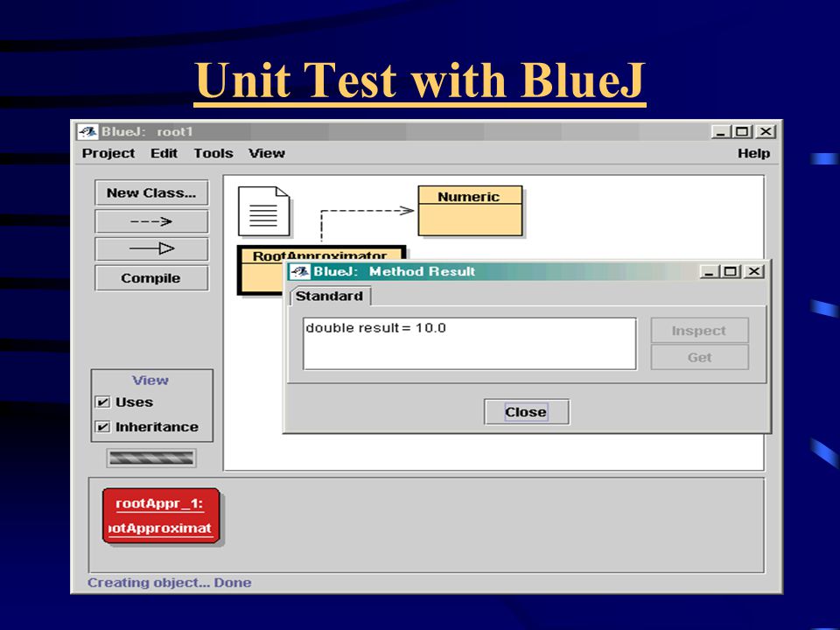Image resolution: width=840 pixels, height=630 pixels.
Task: Click the Compile button
Action: [151, 278]
